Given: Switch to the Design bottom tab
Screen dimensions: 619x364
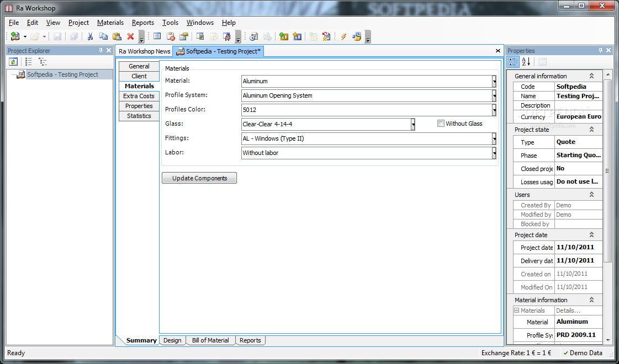Looking at the screenshot, I should pos(172,340).
